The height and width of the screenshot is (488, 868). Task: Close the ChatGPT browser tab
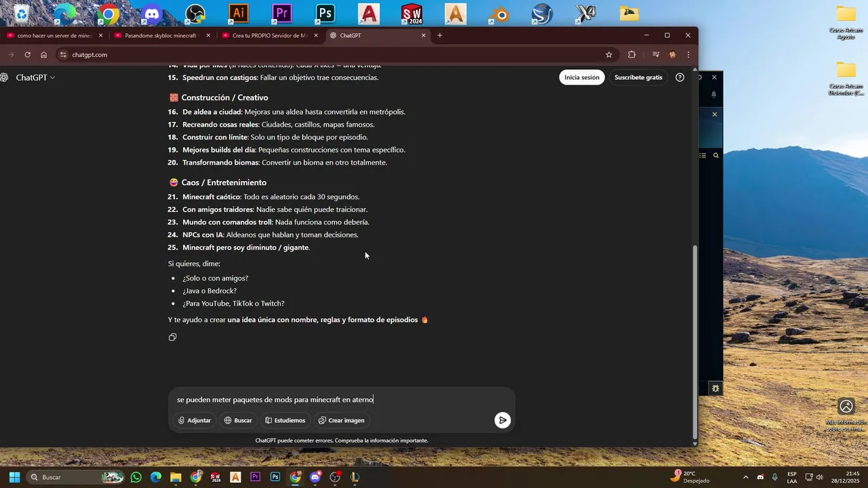pos(424,35)
